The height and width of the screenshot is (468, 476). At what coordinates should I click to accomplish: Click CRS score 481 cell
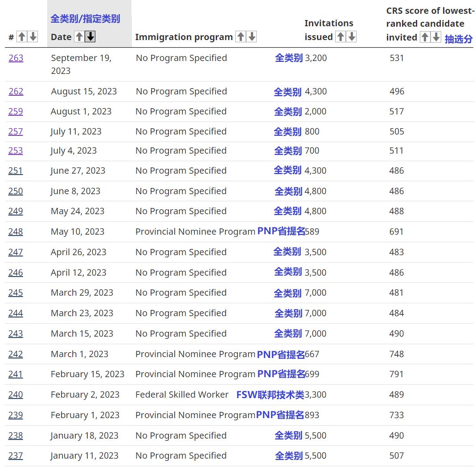click(397, 293)
